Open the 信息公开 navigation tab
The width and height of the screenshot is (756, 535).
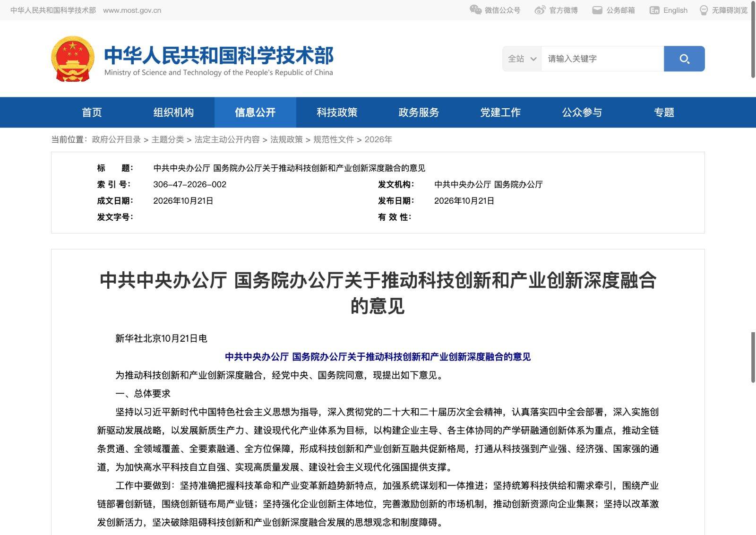(x=255, y=112)
